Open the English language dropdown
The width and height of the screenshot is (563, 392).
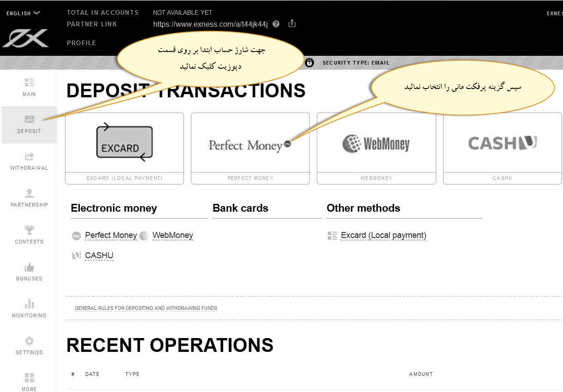point(23,13)
